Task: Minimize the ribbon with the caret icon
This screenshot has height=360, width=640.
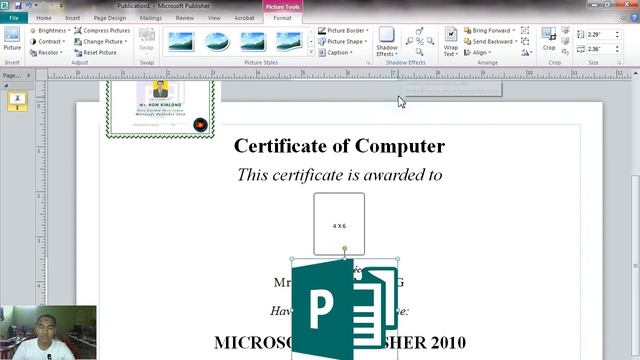Action: (623, 18)
